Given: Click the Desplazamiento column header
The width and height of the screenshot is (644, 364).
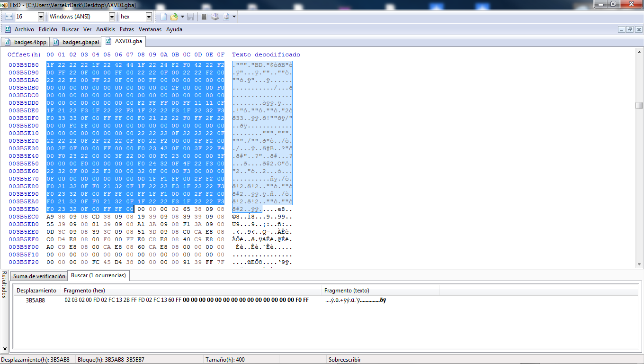Looking at the screenshot, I should (x=36, y=290).
